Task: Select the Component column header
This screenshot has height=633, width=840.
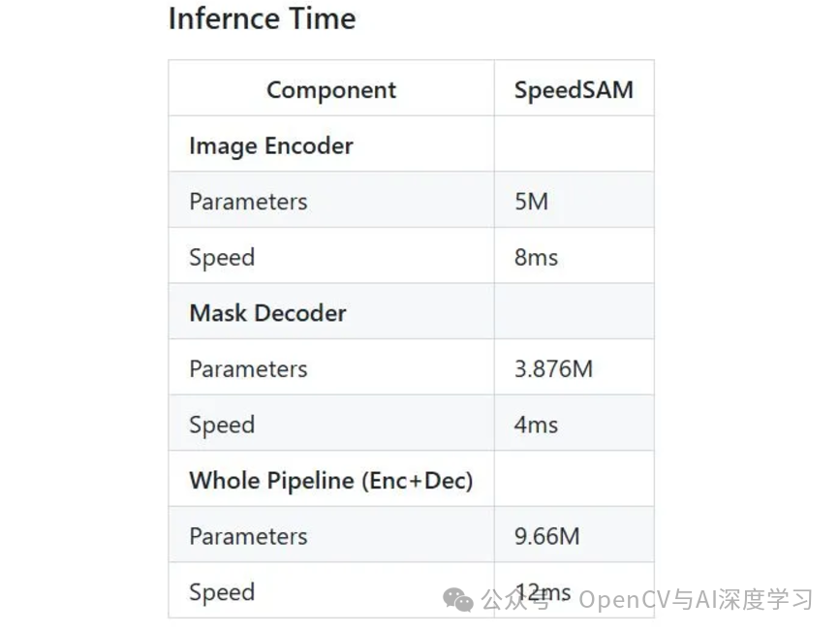Action: (331, 90)
